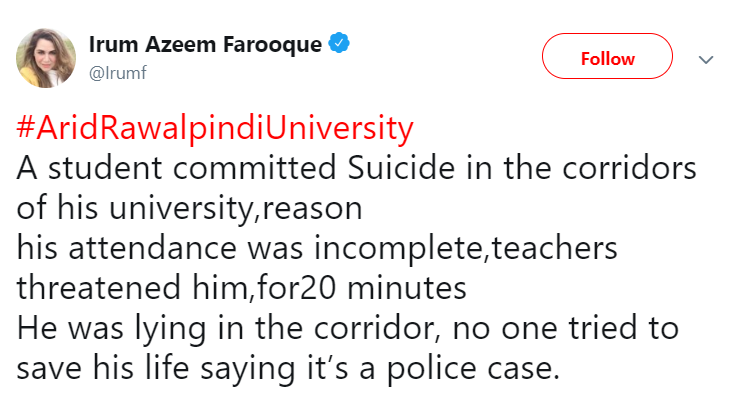Click the word 'teachers' in the tweet
This screenshot has width=733, height=398.
tap(554, 248)
